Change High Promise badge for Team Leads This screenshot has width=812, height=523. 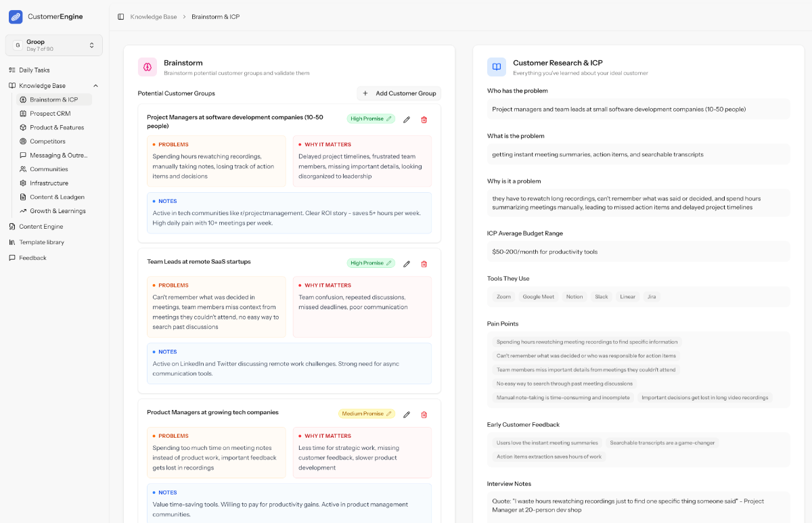tap(370, 263)
